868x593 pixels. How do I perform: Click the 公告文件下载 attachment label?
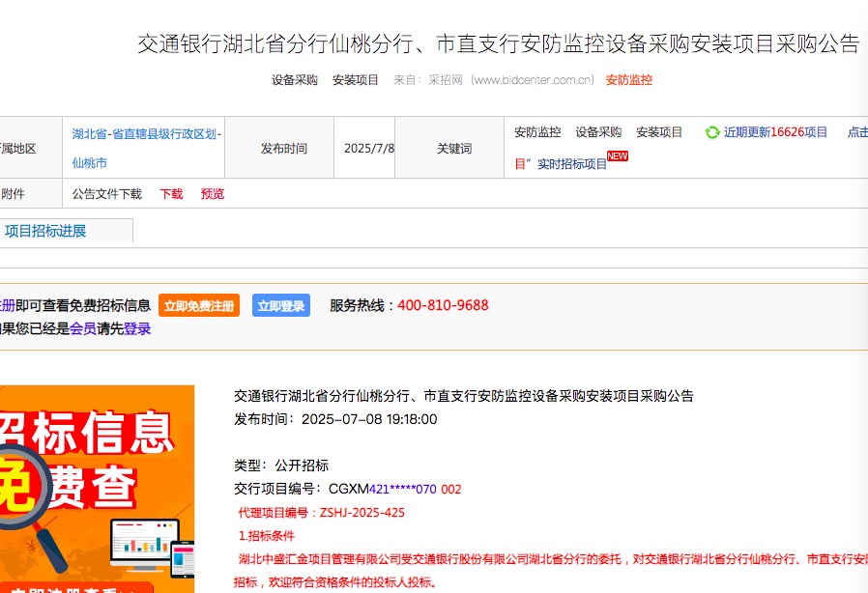[x=107, y=194]
